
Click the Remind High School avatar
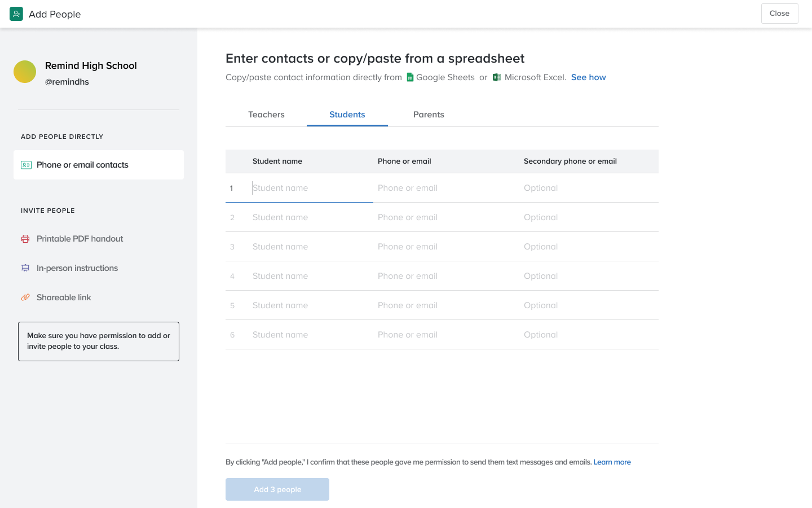[x=25, y=72]
